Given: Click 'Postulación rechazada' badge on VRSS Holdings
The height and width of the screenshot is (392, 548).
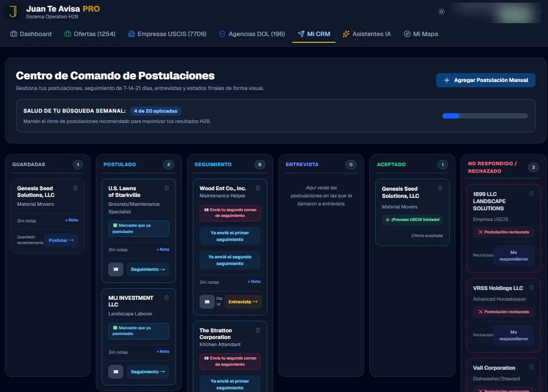Looking at the screenshot, I should pyautogui.click(x=503, y=312).
